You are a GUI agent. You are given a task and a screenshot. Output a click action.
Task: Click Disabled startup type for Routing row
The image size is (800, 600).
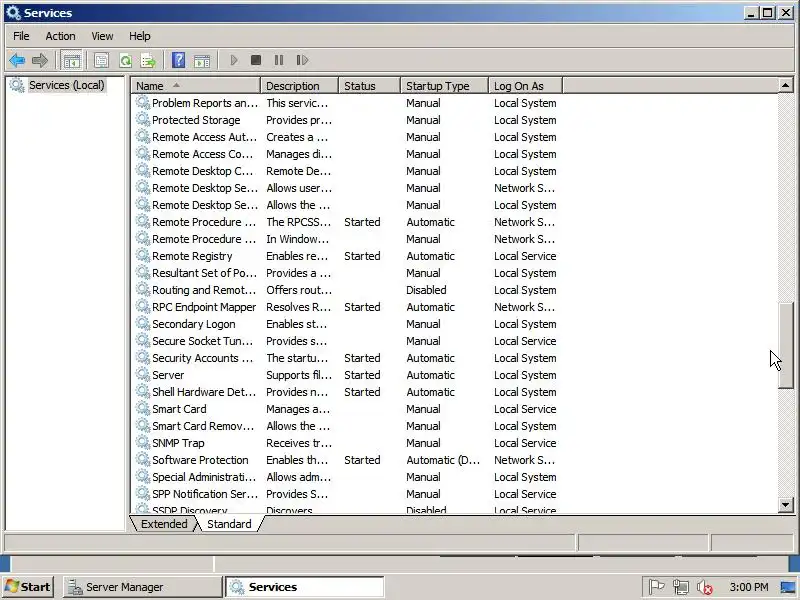426,290
